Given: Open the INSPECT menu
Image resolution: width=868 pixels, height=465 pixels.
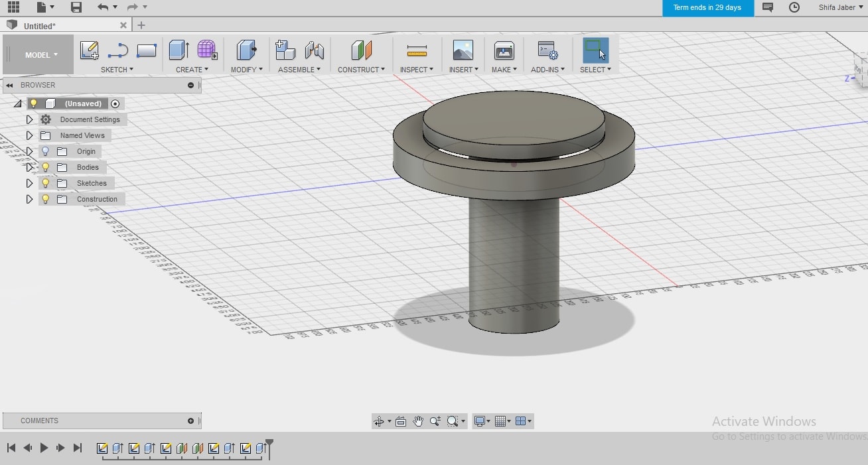Looking at the screenshot, I should coord(417,70).
